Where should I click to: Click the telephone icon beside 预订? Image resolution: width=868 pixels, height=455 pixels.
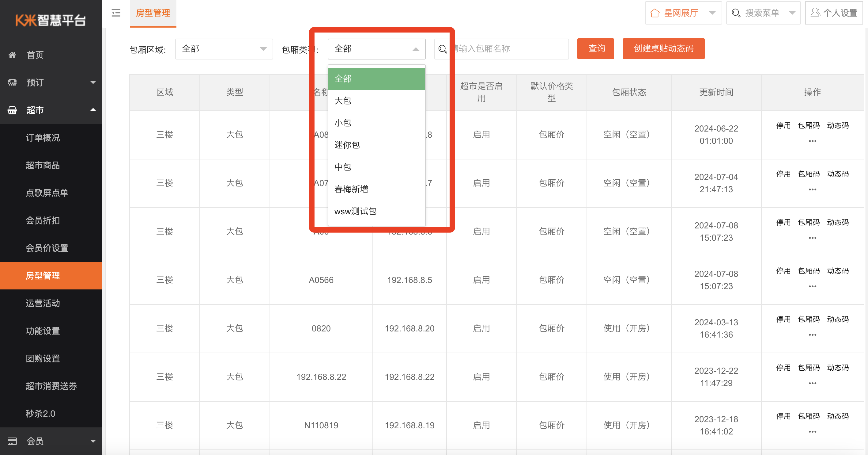(x=12, y=82)
